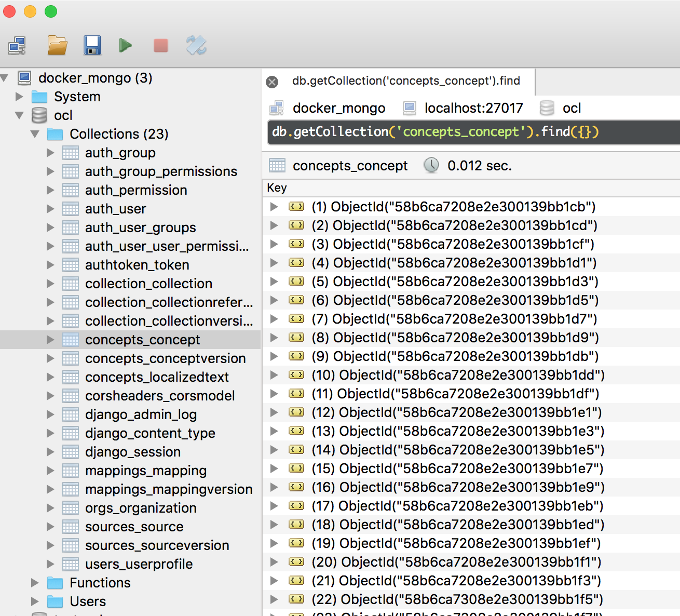Click the Connect to server toolbar icon
Screen dimensions: 680x616
coord(17,46)
